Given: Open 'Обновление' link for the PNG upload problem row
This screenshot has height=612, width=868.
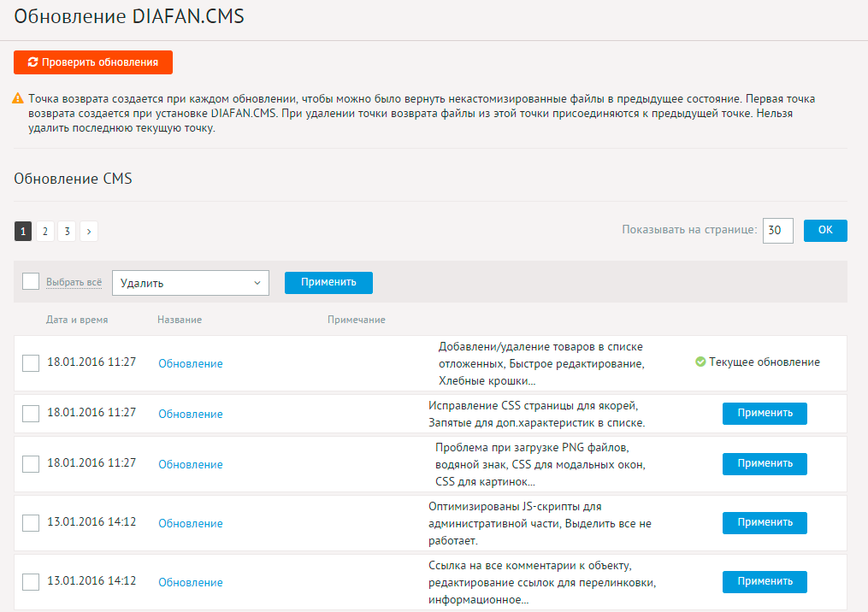Looking at the screenshot, I should coord(191,464).
